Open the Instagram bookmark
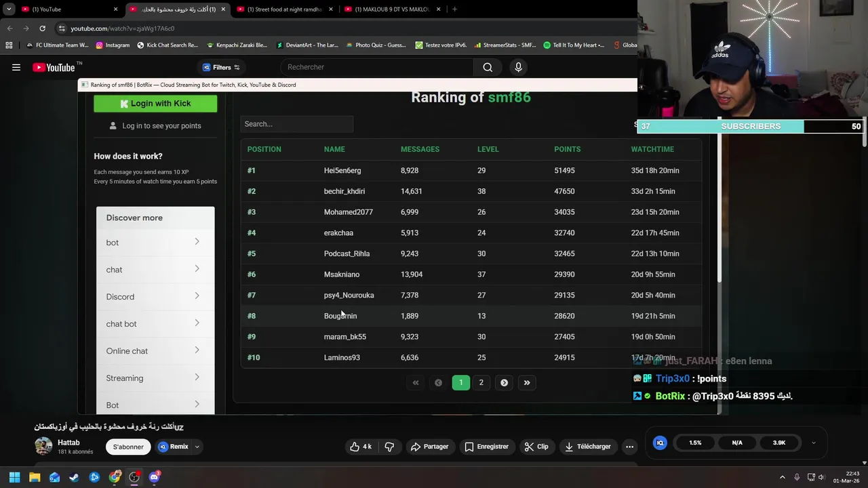This screenshot has width=868, height=488. 113,45
